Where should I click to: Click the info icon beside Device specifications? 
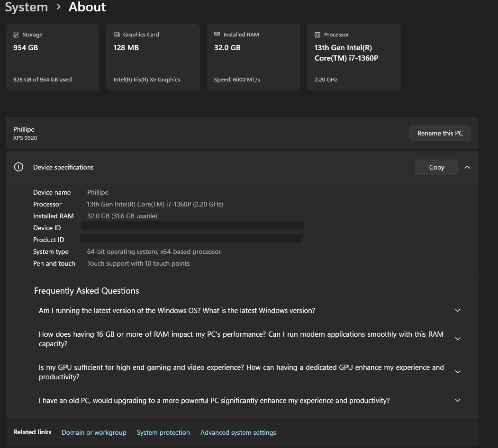click(x=18, y=167)
